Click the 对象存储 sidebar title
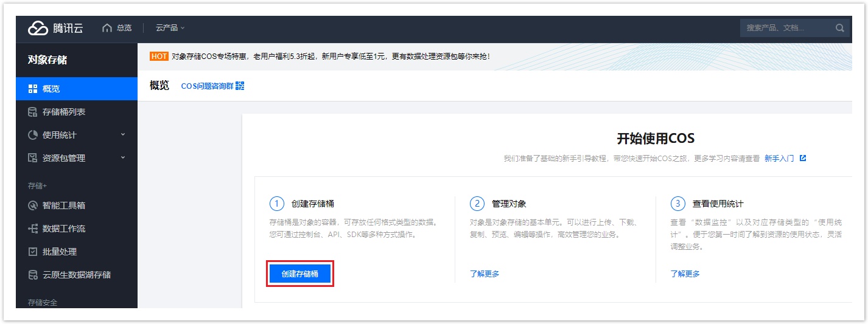The width and height of the screenshot is (868, 324). pos(47,60)
